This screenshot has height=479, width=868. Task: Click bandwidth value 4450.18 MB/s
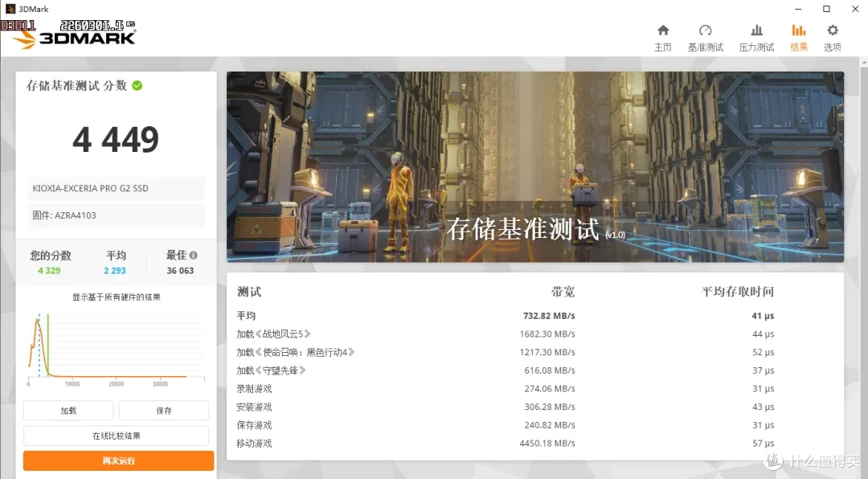547,444
